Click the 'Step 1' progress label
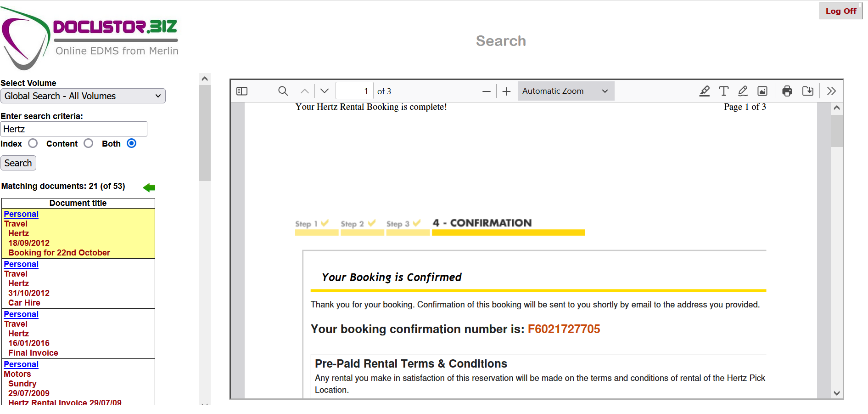 pos(306,224)
